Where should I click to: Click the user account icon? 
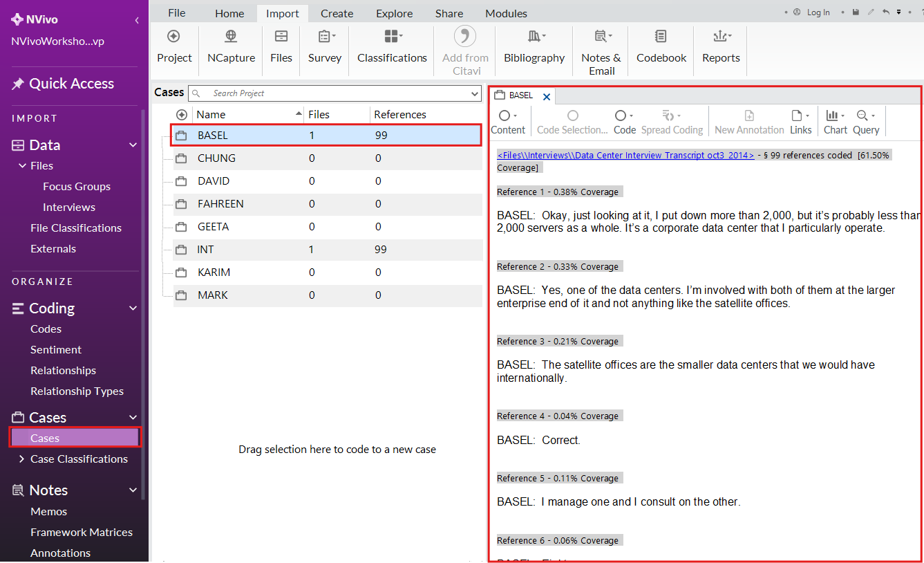tap(797, 12)
